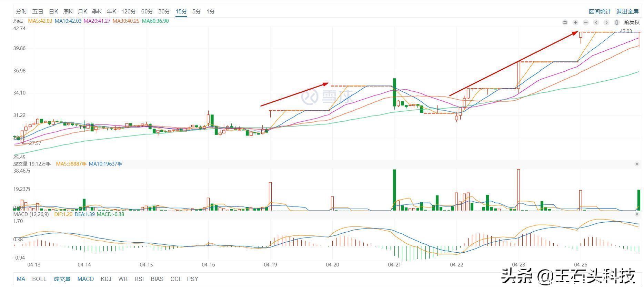644x293 pixels.
Task: Select the 月K chart tab
Action: (82, 11)
